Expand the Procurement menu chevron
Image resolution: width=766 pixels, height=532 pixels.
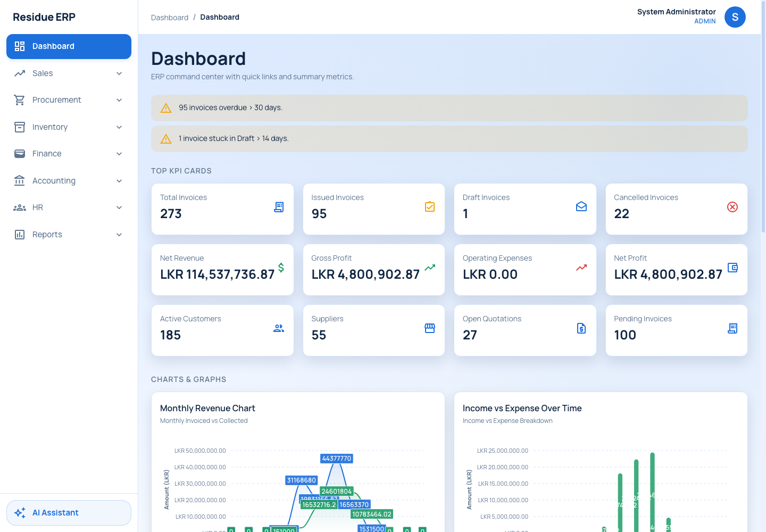(119, 100)
